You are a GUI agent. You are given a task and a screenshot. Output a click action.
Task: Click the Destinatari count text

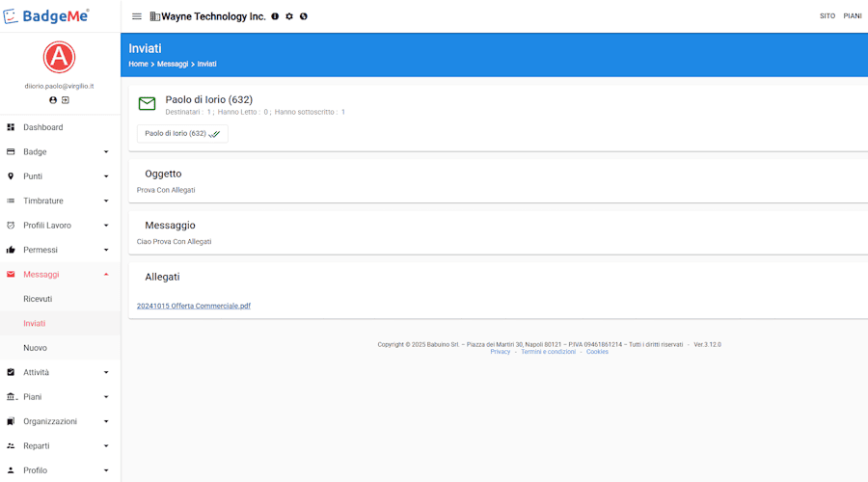click(188, 112)
